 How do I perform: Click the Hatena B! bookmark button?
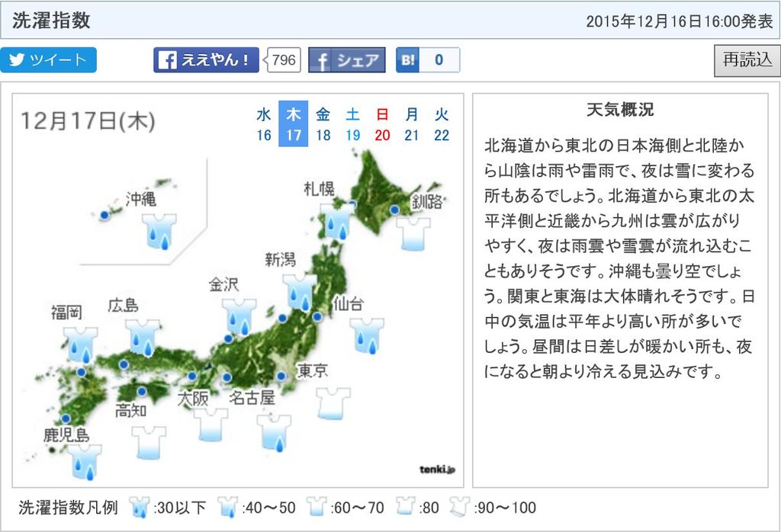pyautogui.click(x=427, y=60)
